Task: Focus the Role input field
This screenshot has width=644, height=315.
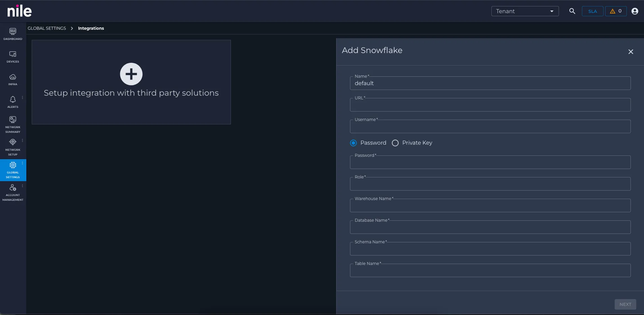Action: tap(490, 184)
